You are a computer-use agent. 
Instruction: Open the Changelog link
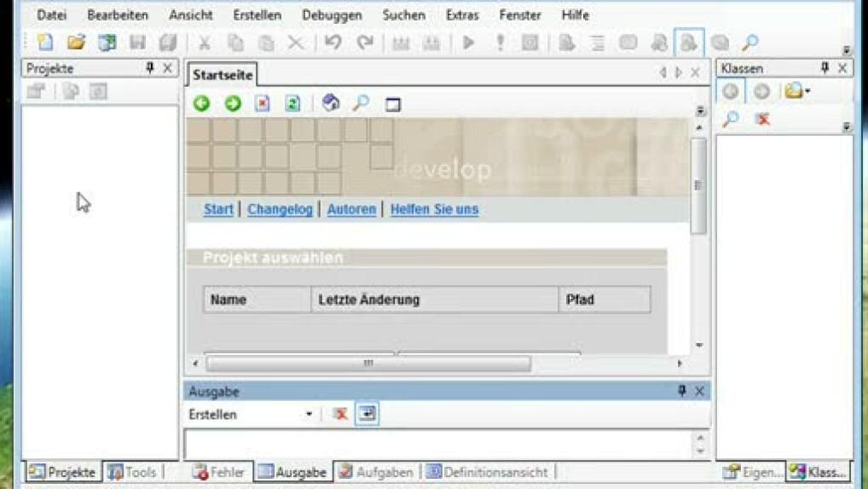pos(280,209)
